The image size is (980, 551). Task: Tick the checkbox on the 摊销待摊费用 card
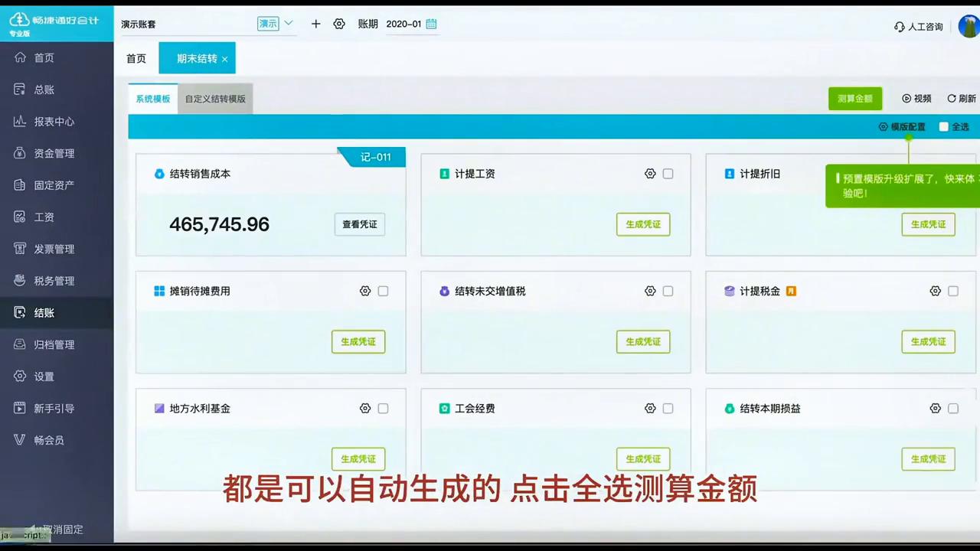[x=383, y=291]
